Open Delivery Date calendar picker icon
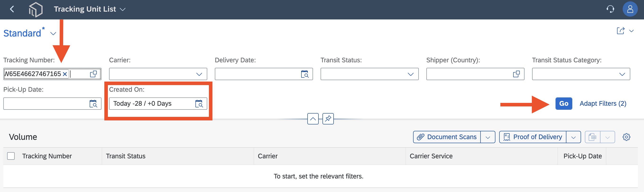 (x=304, y=74)
